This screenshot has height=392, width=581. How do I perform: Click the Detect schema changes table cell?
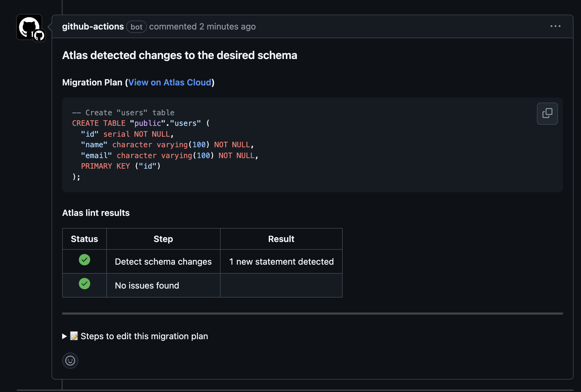163,262
